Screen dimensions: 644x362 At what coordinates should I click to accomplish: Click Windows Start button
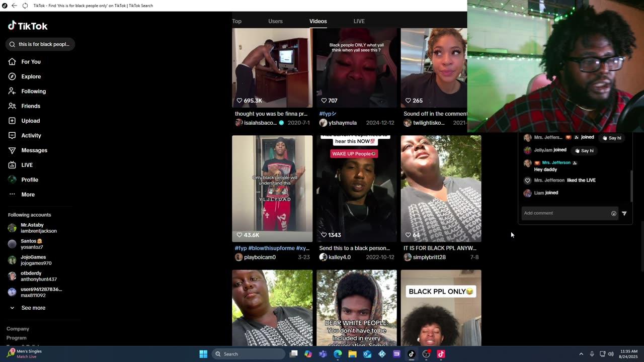pos(203,354)
